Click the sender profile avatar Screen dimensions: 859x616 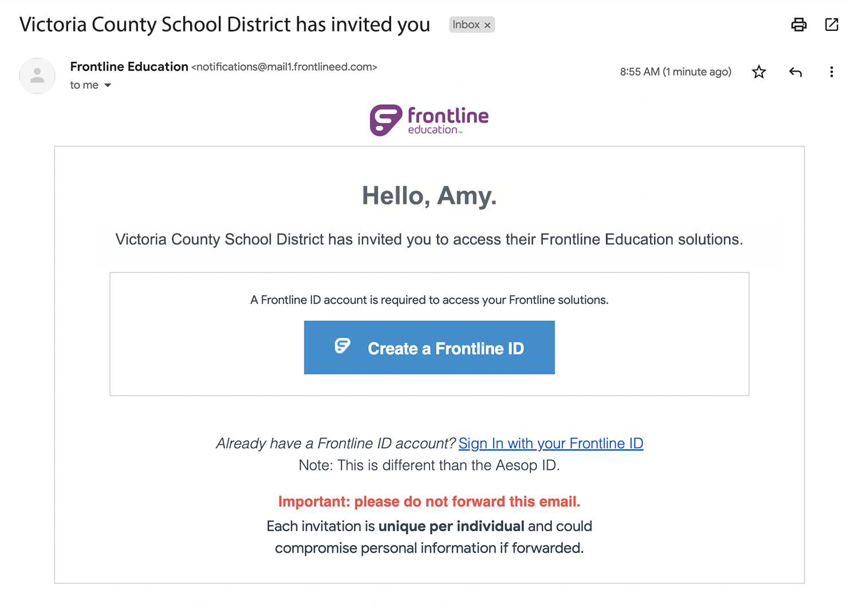pos(37,76)
